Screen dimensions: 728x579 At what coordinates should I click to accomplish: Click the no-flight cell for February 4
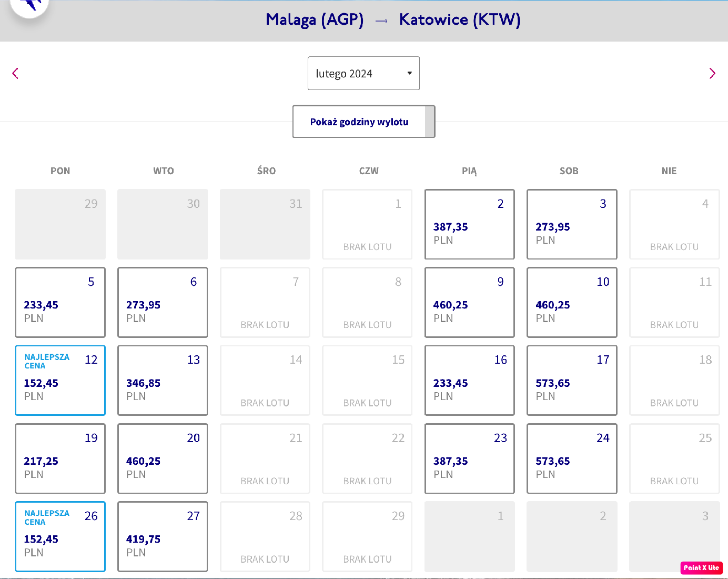pyautogui.click(x=674, y=224)
